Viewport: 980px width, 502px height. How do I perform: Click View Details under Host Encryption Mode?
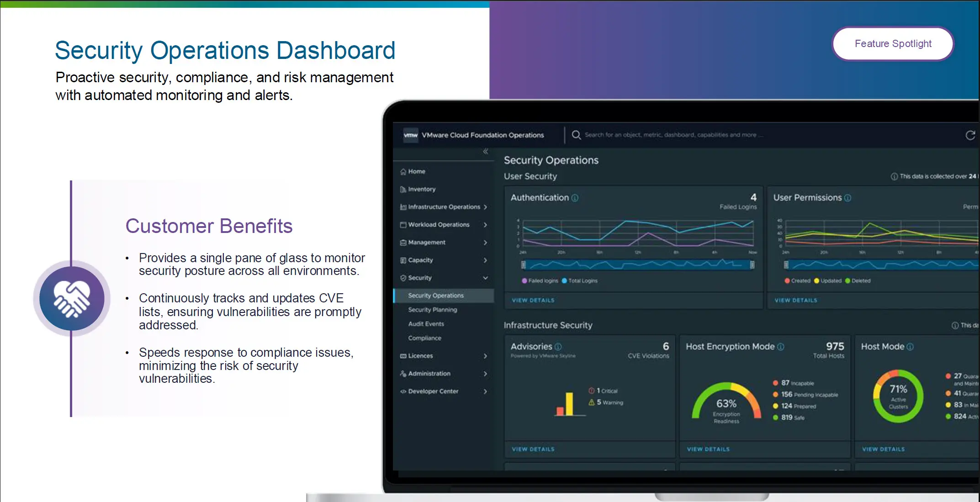click(x=708, y=449)
